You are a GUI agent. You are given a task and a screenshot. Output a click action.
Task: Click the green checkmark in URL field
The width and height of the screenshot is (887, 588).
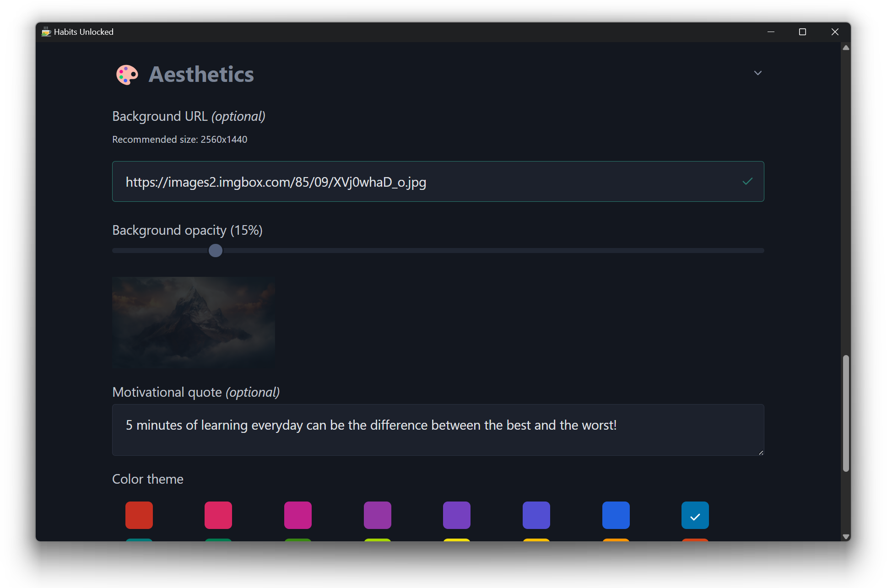pos(747,182)
